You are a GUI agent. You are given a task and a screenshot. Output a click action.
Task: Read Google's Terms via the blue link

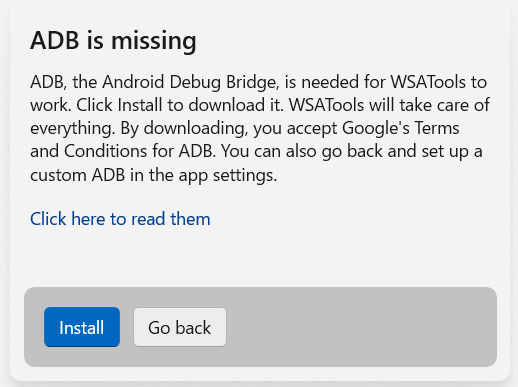pos(120,219)
